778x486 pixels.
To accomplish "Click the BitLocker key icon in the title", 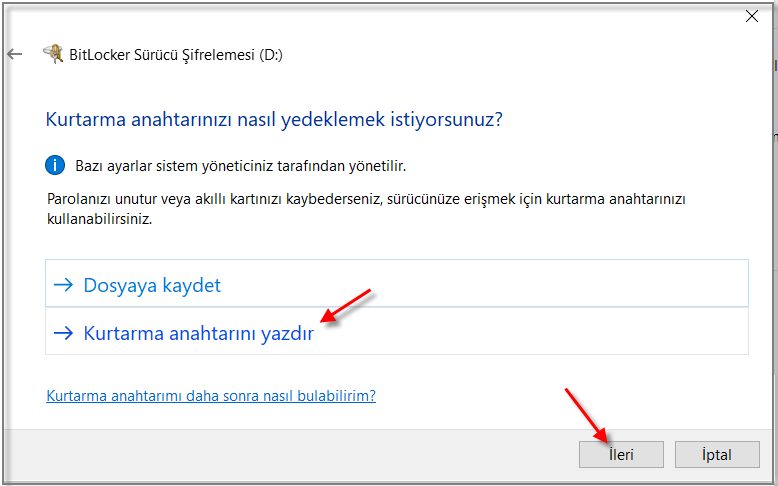I will [52, 55].
